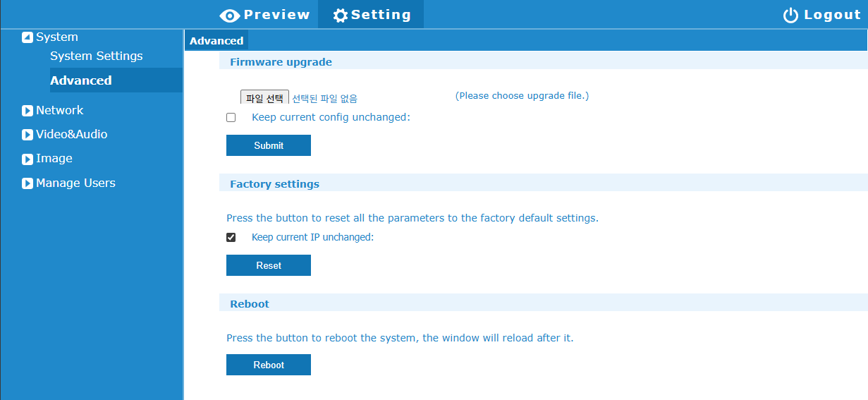Enable Keep current config unchanged checkbox
868x400 pixels.
tap(231, 118)
